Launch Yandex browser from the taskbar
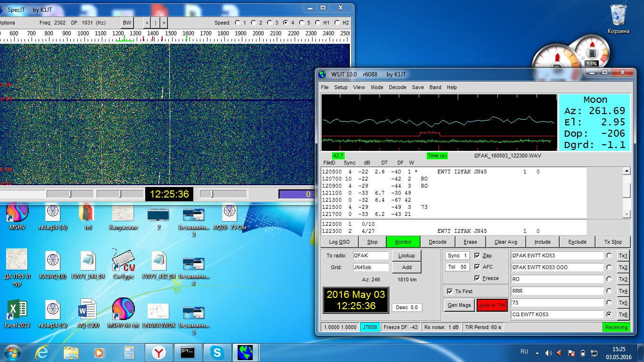 (x=159, y=352)
